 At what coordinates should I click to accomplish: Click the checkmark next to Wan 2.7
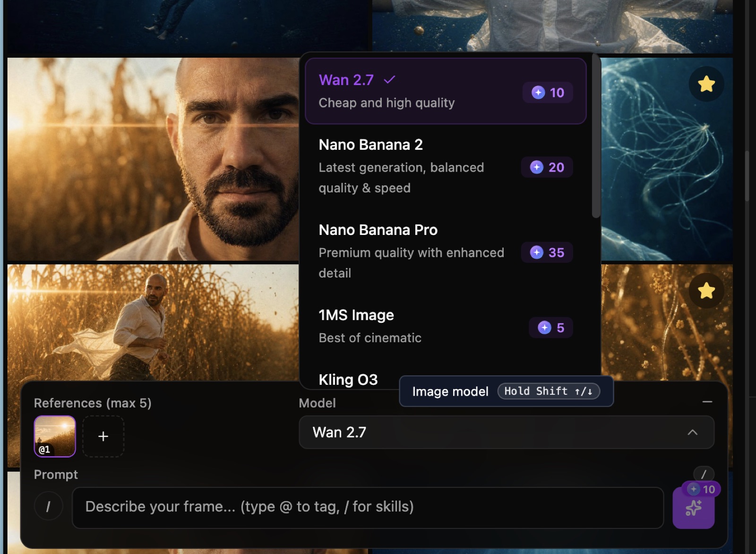pos(389,80)
